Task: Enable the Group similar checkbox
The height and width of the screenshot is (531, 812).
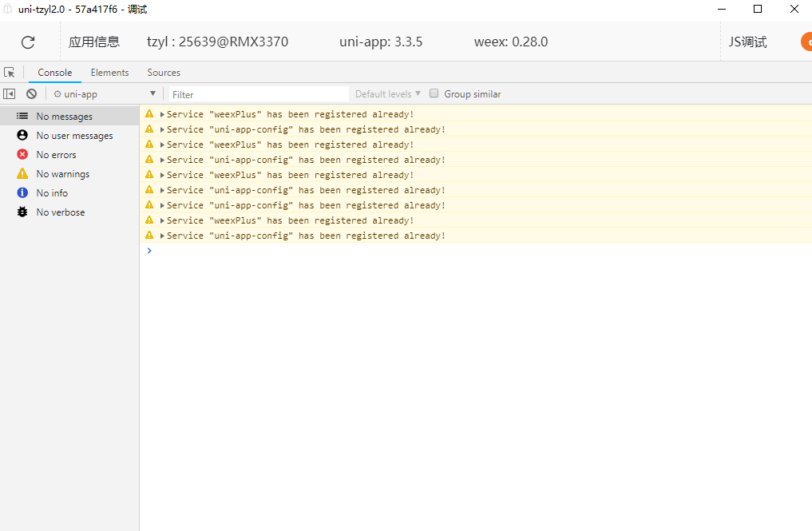Action: [x=434, y=93]
